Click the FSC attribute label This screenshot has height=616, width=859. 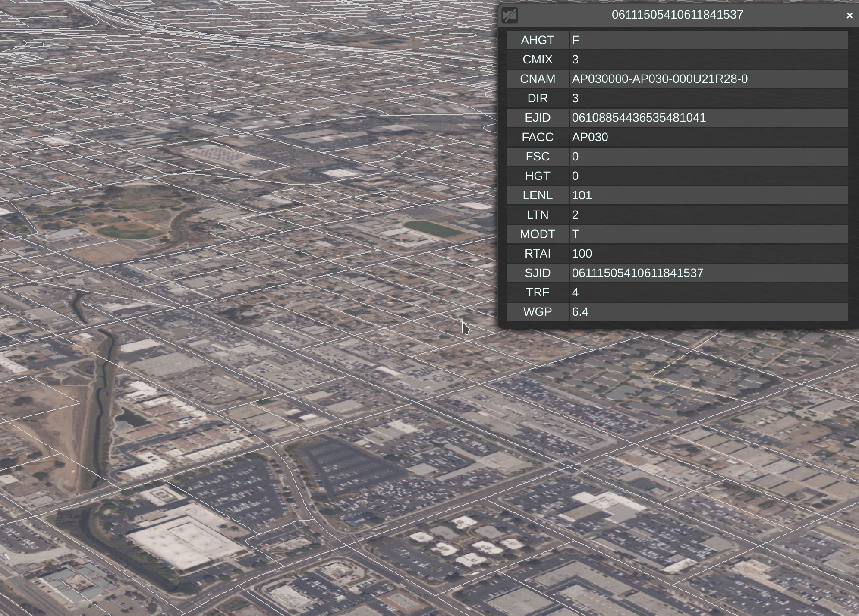click(x=537, y=157)
